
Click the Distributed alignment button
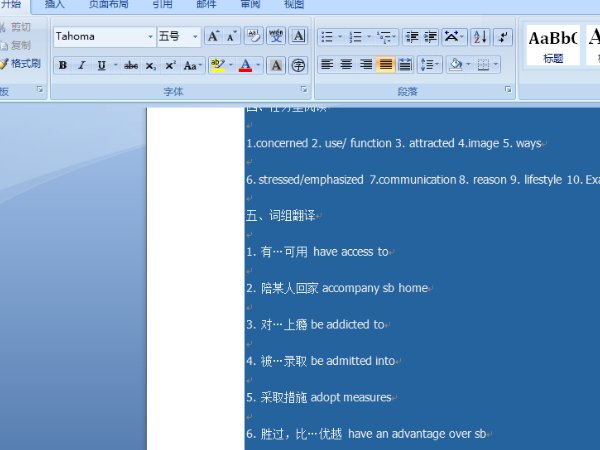point(405,65)
